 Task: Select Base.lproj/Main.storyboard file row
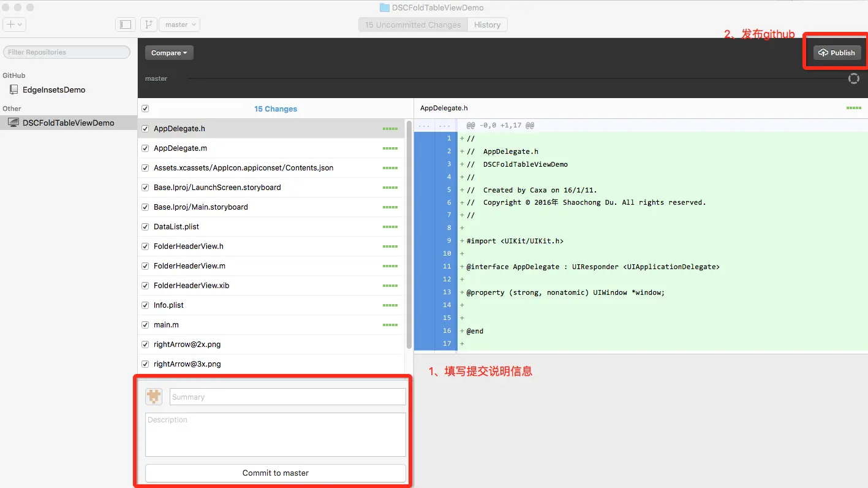pos(271,207)
